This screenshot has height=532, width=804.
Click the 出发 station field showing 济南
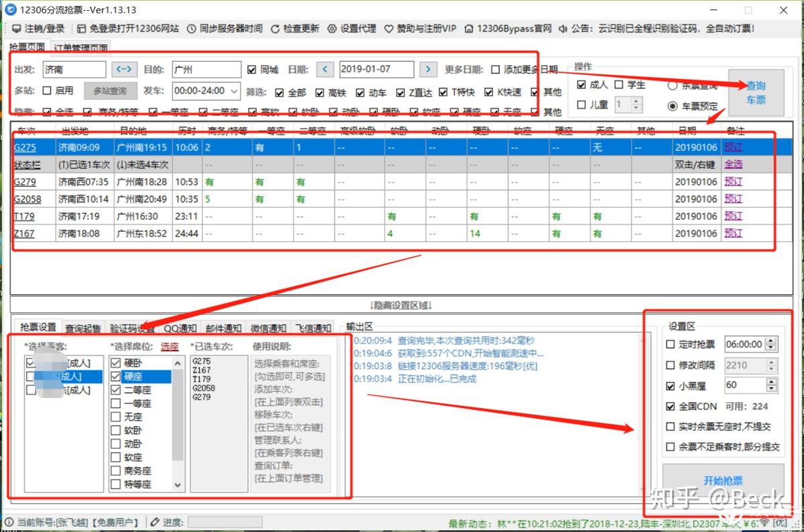click(74, 69)
